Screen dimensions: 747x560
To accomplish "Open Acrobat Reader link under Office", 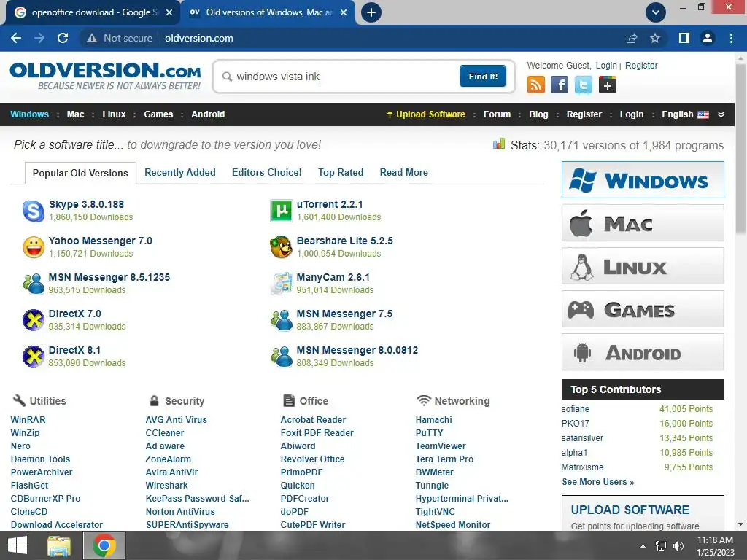I will [313, 420].
